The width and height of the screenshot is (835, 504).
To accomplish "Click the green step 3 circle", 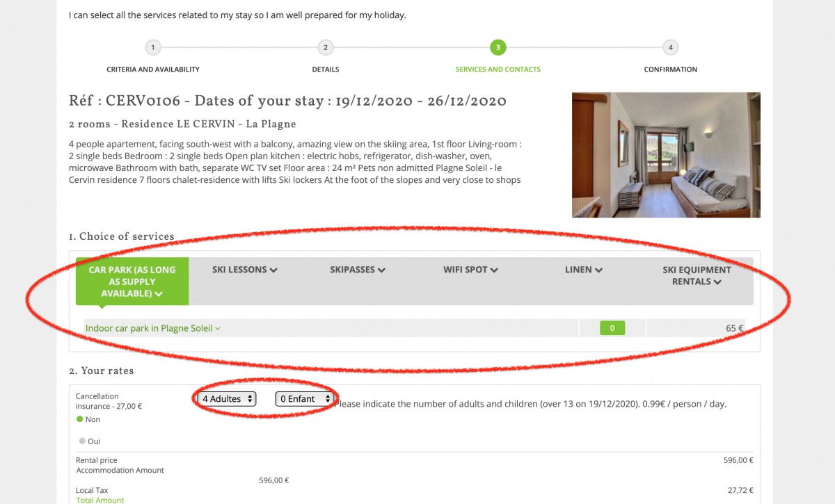I will click(x=498, y=48).
